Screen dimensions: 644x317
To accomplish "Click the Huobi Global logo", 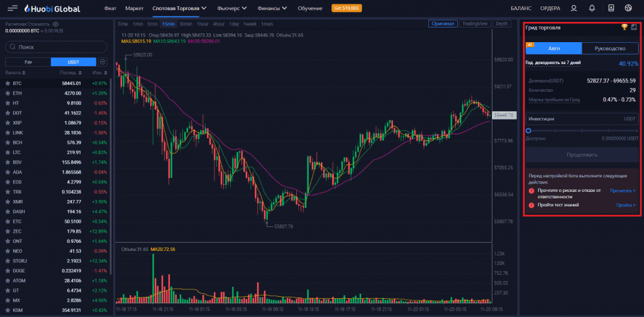I will [x=52, y=8].
